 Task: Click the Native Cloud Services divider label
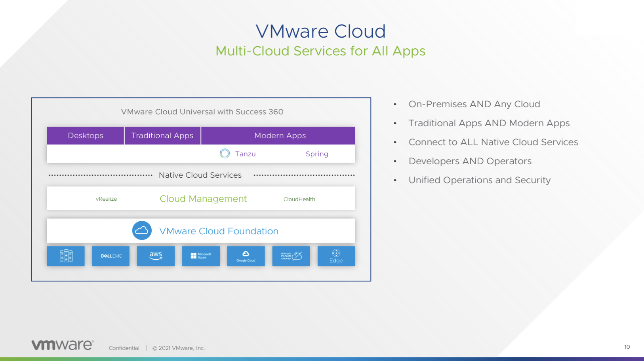[x=200, y=175]
